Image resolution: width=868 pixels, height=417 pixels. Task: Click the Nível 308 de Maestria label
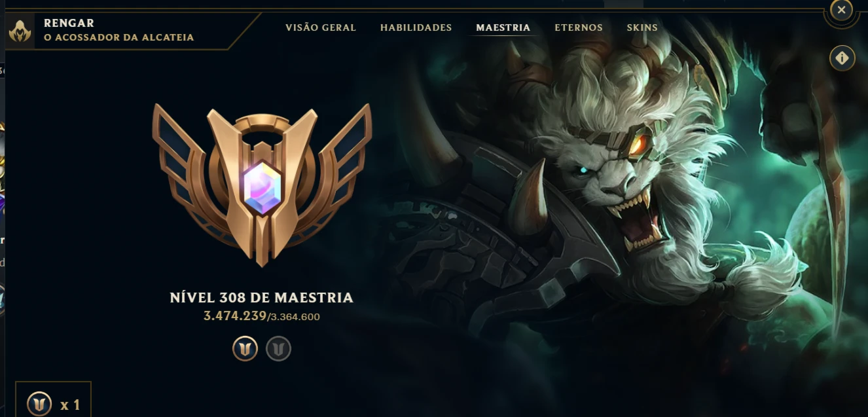pos(262,298)
